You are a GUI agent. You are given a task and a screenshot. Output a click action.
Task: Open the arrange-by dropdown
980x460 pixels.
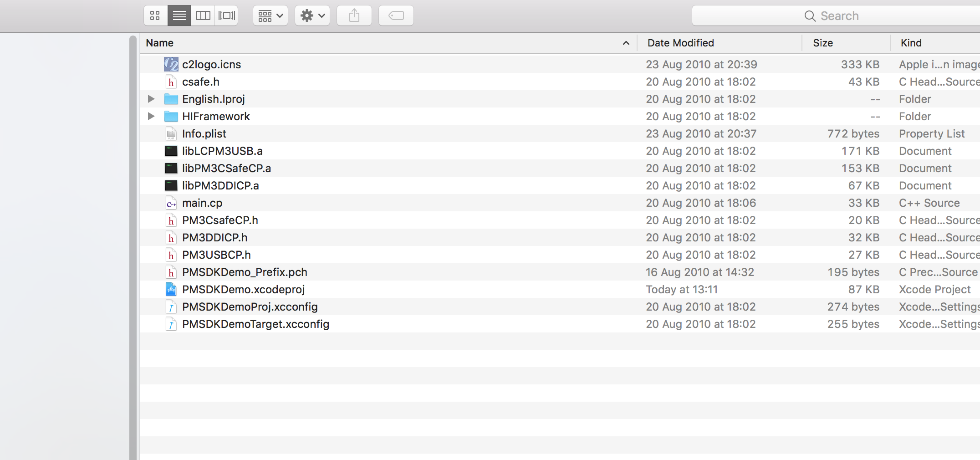(x=270, y=15)
